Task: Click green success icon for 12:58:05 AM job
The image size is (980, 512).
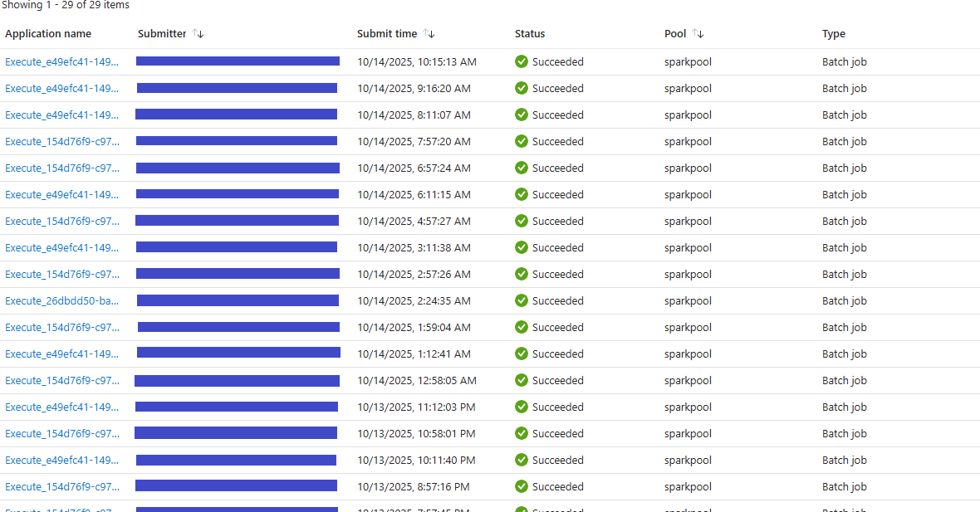Action: (x=522, y=379)
